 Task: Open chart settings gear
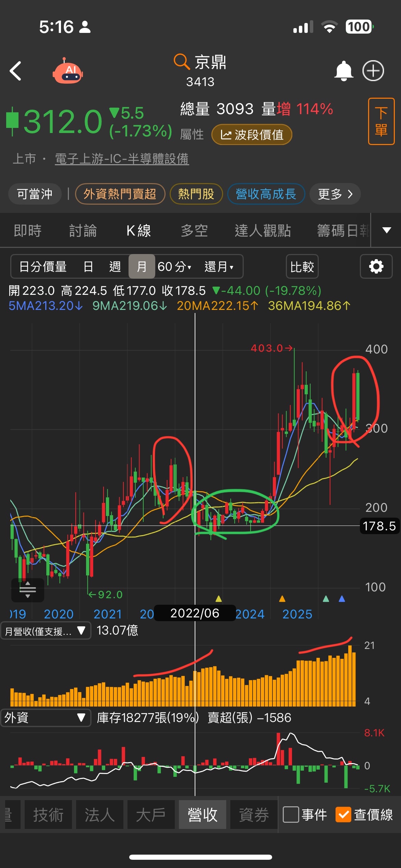tap(376, 266)
